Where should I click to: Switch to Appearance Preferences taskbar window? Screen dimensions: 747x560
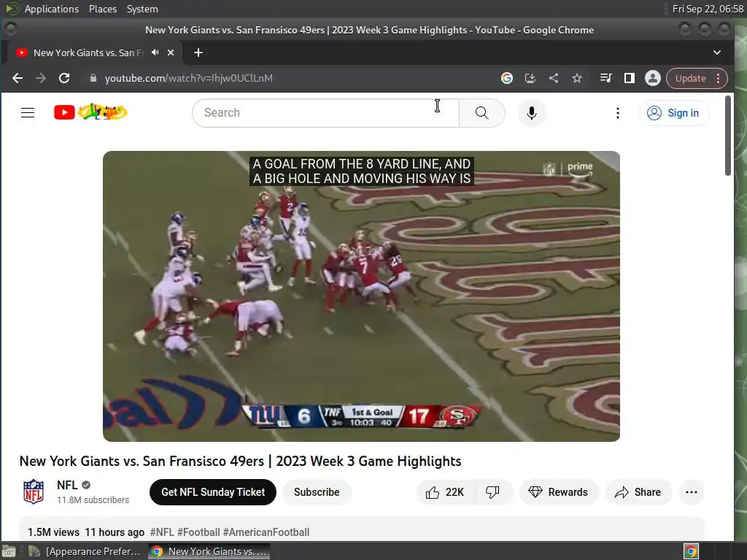tap(85, 551)
